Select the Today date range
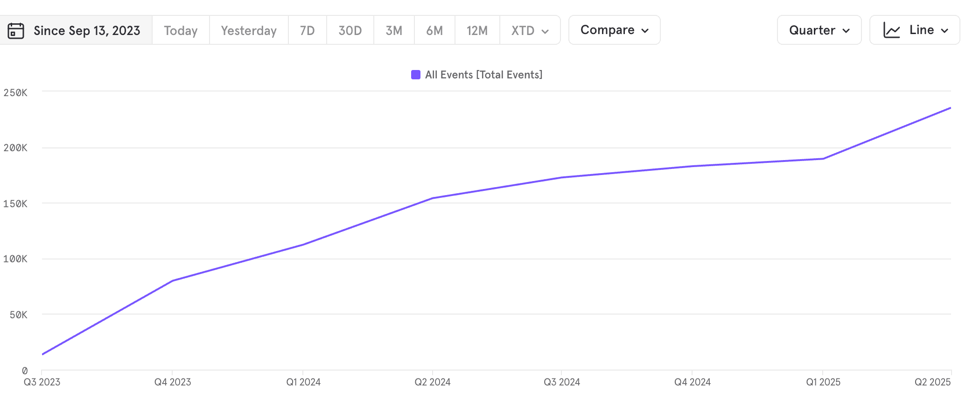The width and height of the screenshot is (980, 406). 181,31
